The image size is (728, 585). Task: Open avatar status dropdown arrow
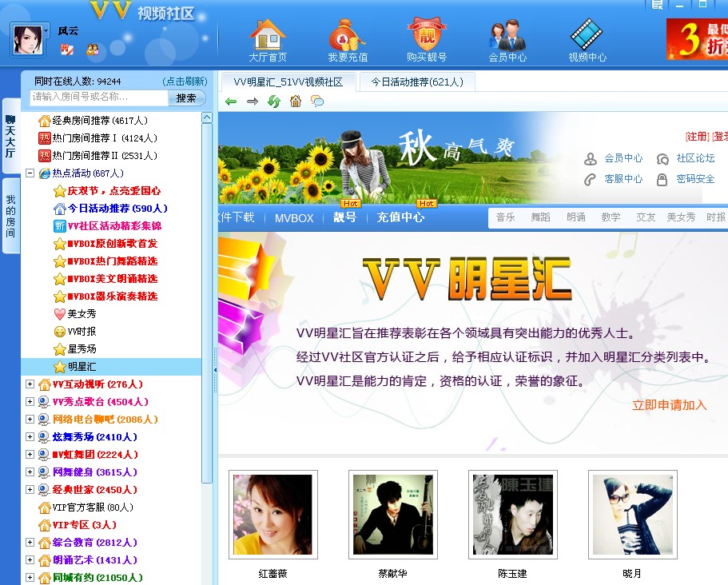coord(46,32)
